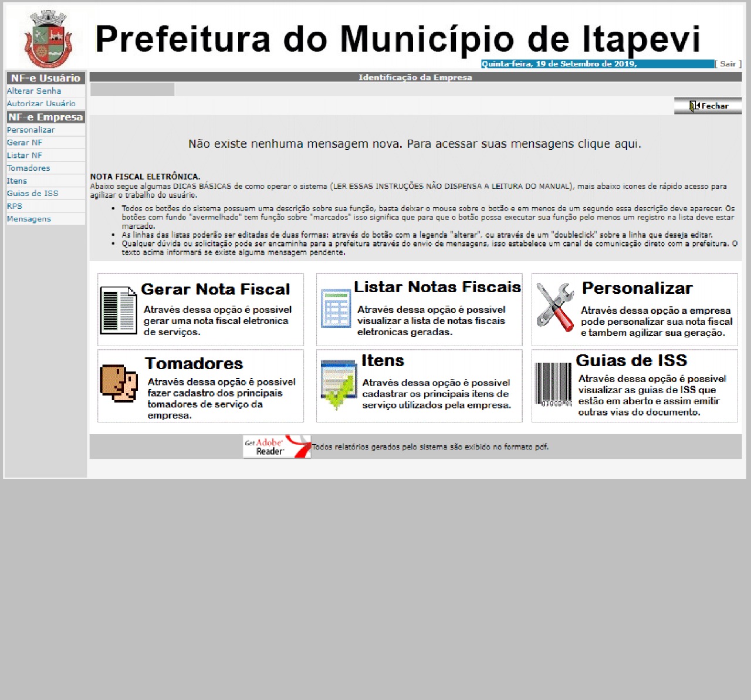
Task: Open Itens from the sidebar menu
Action: [x=16, y=181]
